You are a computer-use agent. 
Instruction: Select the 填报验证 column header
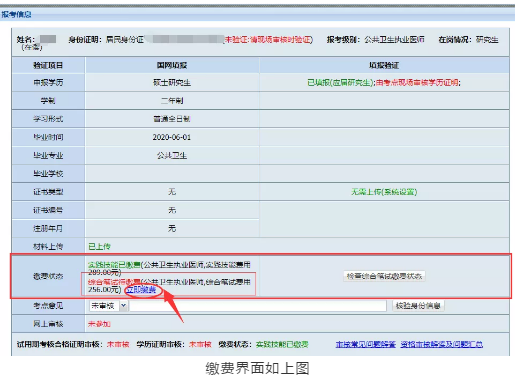pyautogui.click(x=384, y=65)
